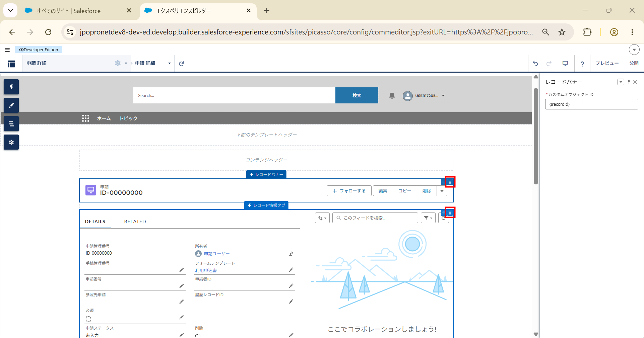Click the notification bell icon
The height and width of the screenshot is (338, 644).
point(392,96)
